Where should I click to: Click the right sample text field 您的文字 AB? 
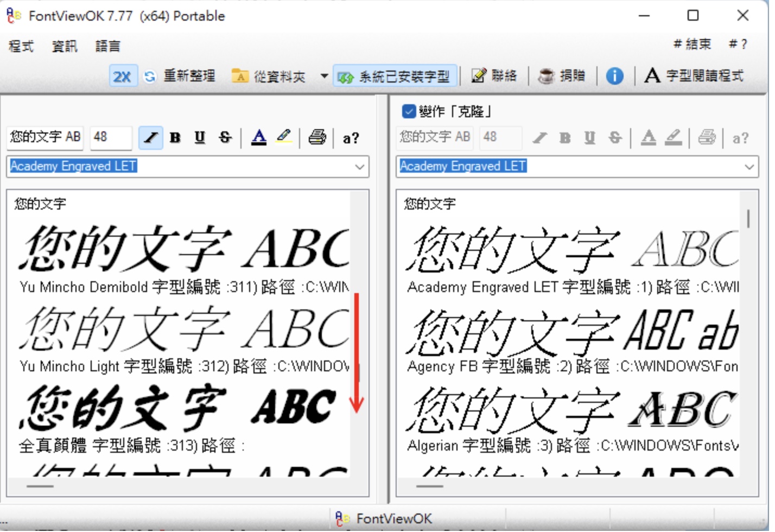(435, 138)
